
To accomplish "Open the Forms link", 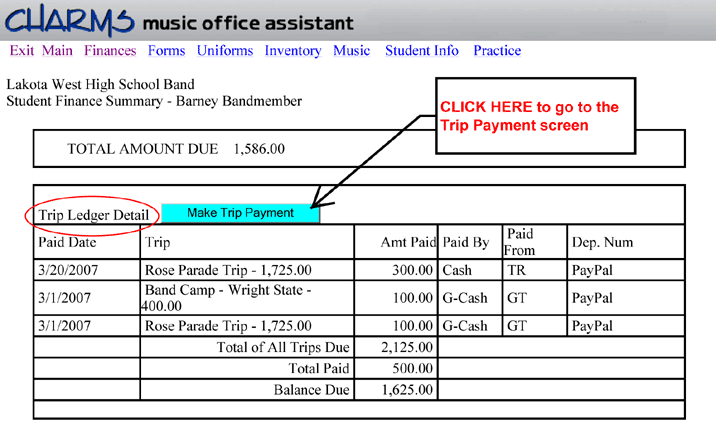I will pos(166,50).
